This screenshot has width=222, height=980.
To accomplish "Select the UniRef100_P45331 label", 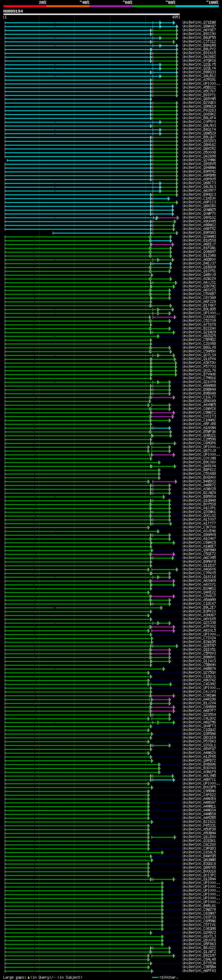I will tap(199, 826).
